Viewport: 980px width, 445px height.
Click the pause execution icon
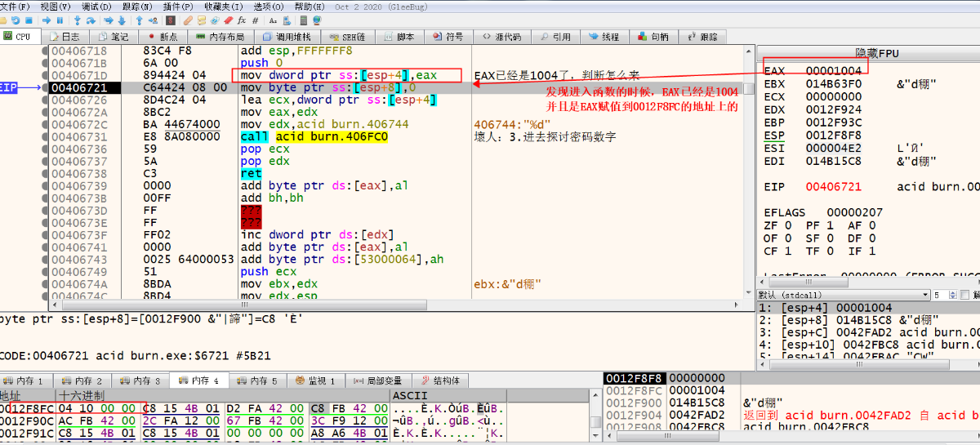[60, 20]
